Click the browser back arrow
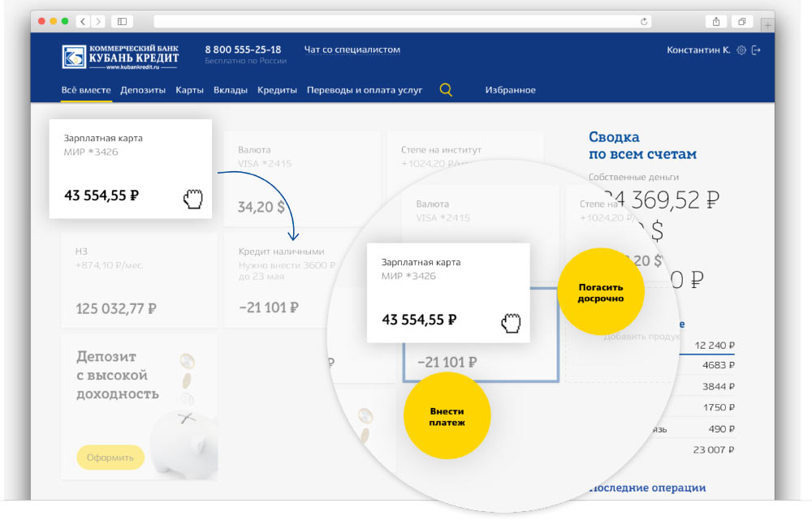 click(x=84, y=22)
